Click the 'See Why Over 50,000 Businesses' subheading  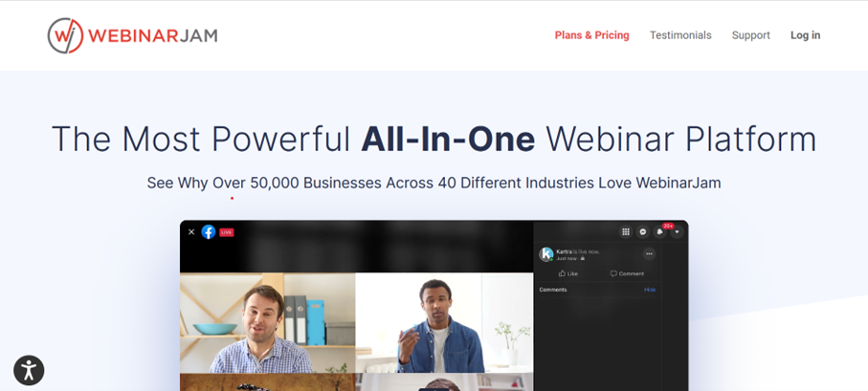pos(434,183)
